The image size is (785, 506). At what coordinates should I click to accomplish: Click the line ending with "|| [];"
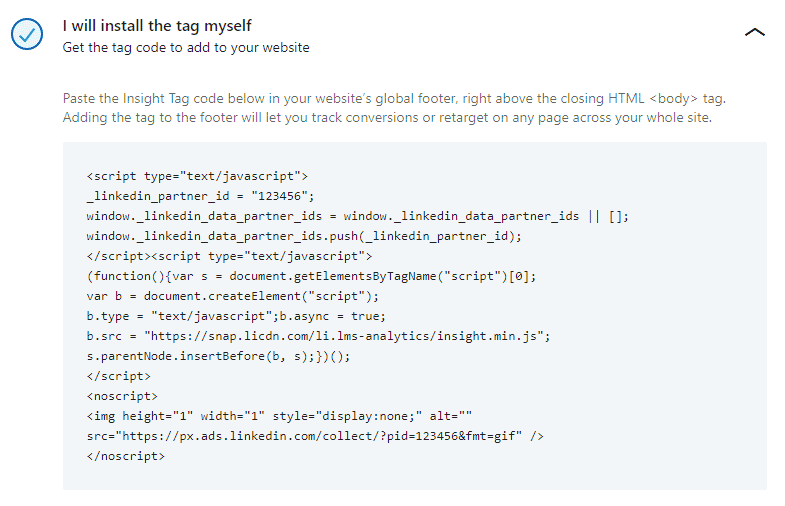[x=357, y=216]
